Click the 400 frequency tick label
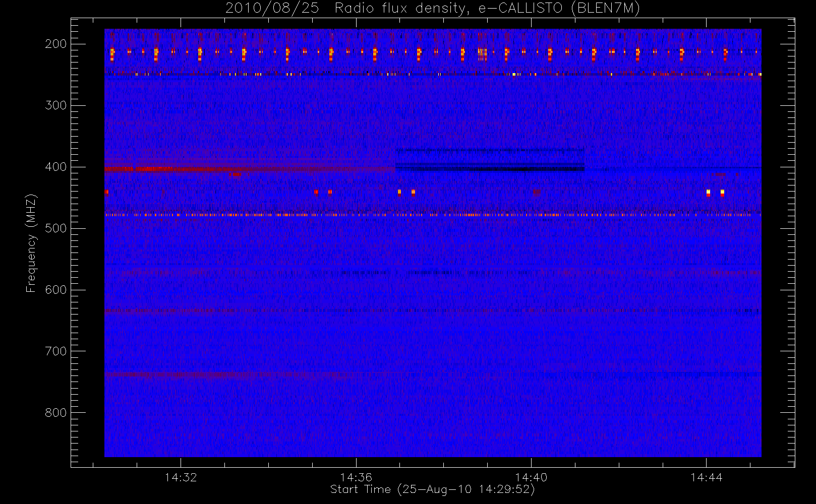Screen dimensions: 816x504 pos(55,167)
